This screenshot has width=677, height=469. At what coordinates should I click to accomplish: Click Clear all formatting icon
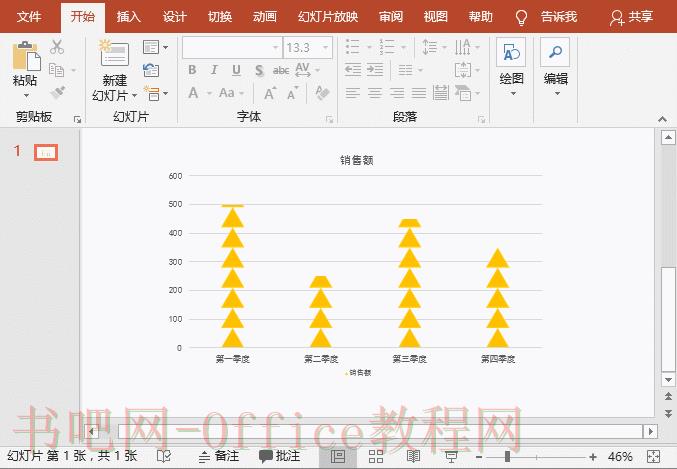tap(323, 93)
